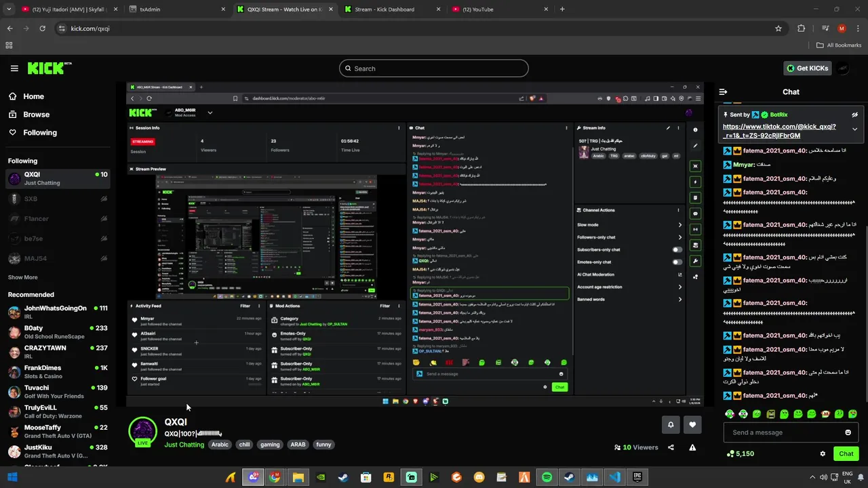
Task: Follow QXQI with the heart button
Action: click(x=692, y=424)
